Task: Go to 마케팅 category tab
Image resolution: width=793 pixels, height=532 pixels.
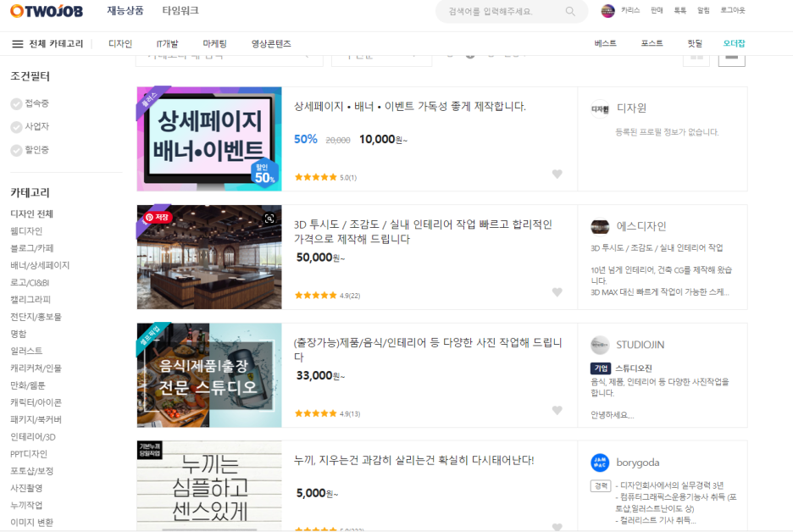Action: 214,44
